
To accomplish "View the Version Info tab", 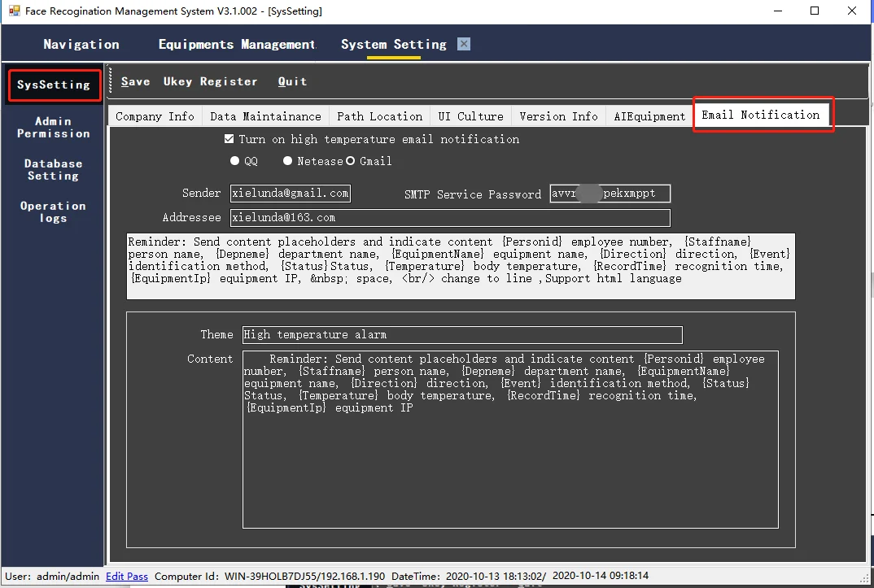I will pyautogui.click(x=558, y=116).
